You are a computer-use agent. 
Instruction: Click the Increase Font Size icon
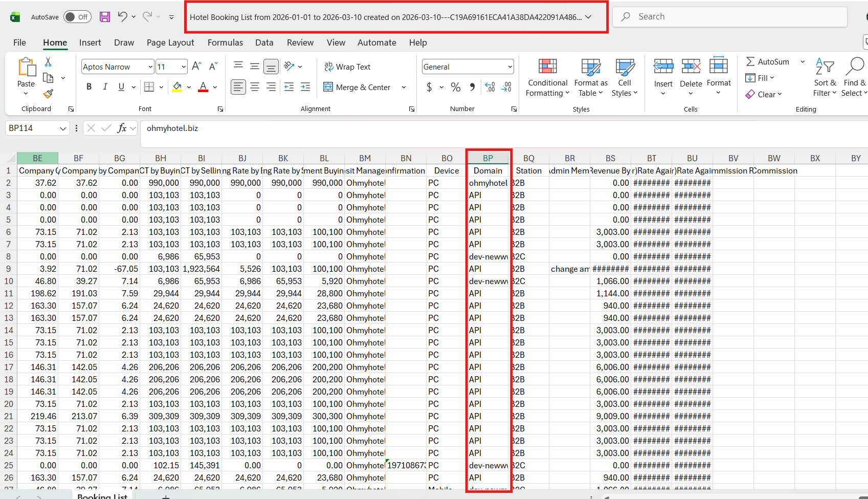tap(196, 67)
